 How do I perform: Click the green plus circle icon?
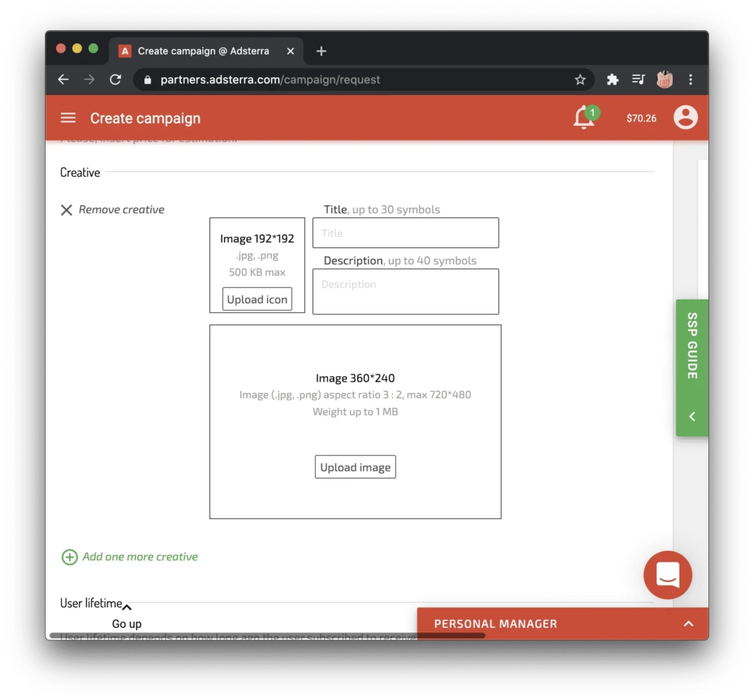click(x=69, y=556)
